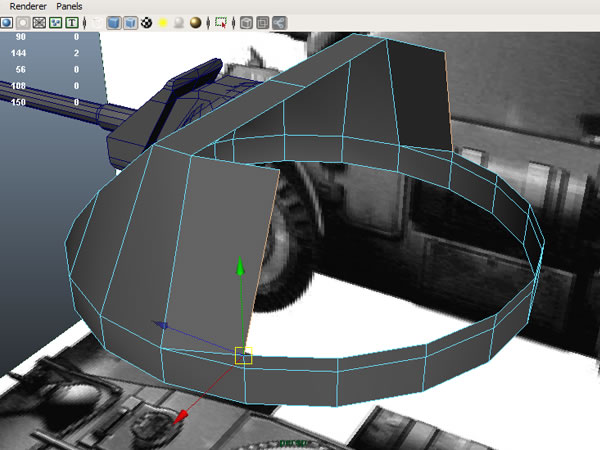
Task: Toggle Isolate Select icon
Action: click(221, 23)
